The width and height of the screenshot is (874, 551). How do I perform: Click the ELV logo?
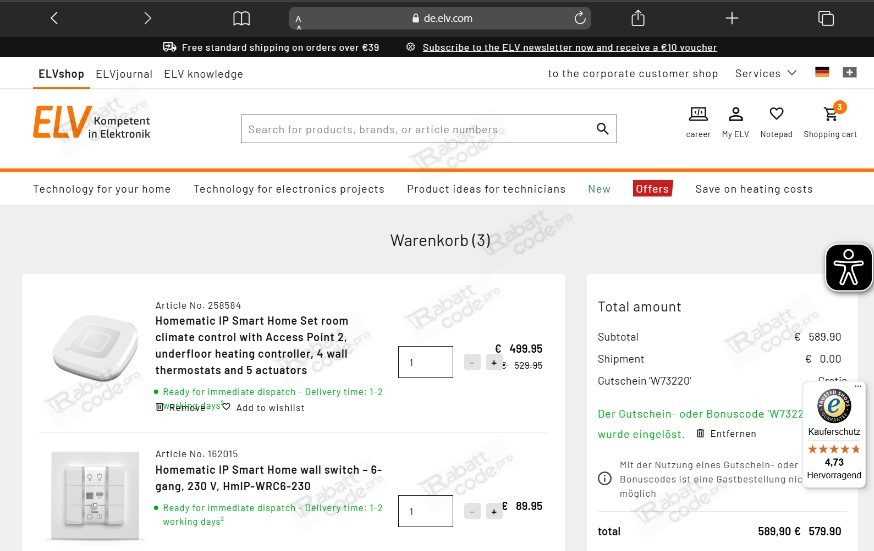tap(91, 122)
